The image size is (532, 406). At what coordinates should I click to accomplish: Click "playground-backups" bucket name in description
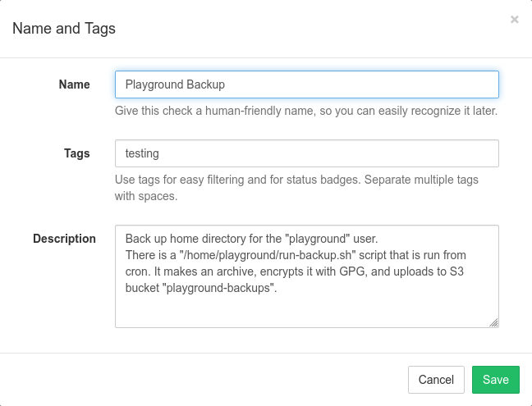[x=219, y=288]
